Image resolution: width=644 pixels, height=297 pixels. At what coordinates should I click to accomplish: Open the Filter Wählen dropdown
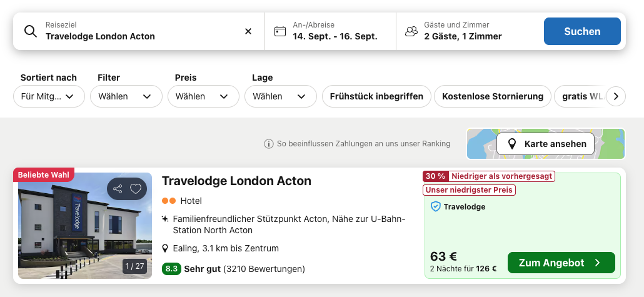pos(126,96)
